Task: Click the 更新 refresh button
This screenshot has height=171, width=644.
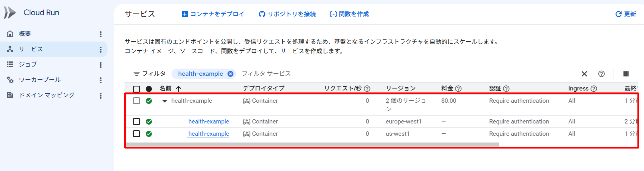Action: coord(626,14)
